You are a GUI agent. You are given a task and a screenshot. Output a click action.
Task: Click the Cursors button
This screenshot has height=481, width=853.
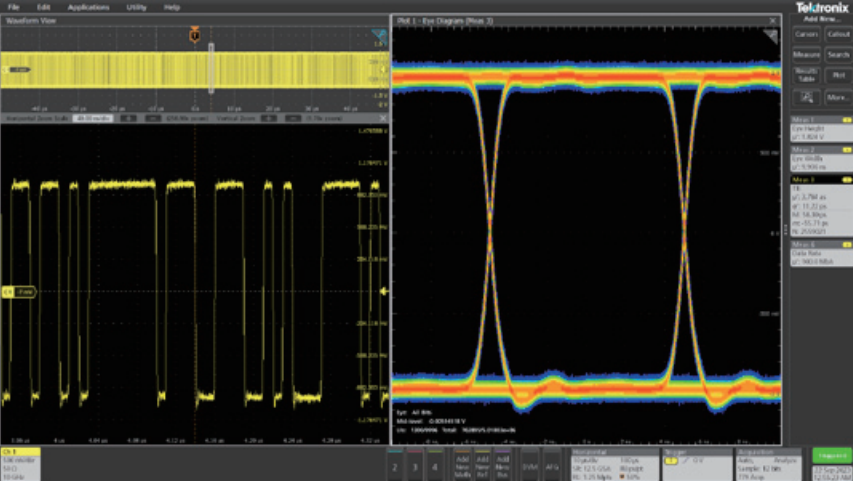pyautogui.click(x=806, y=34)
